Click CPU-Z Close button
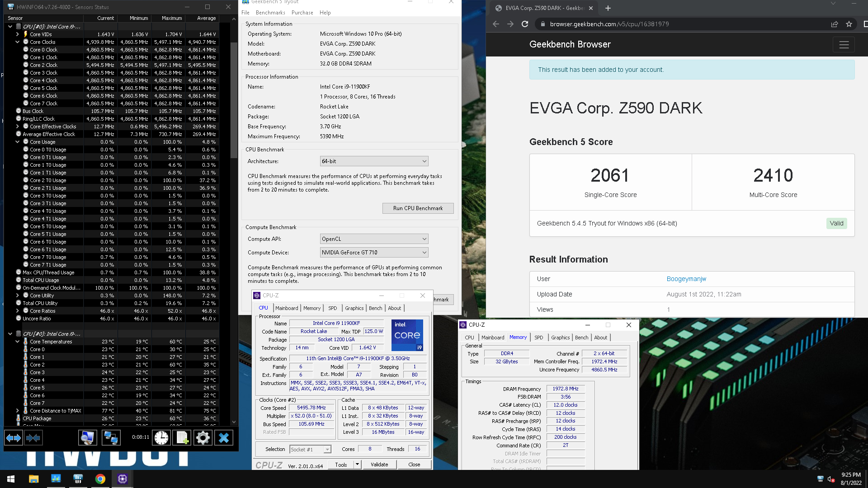 point(414,465)
